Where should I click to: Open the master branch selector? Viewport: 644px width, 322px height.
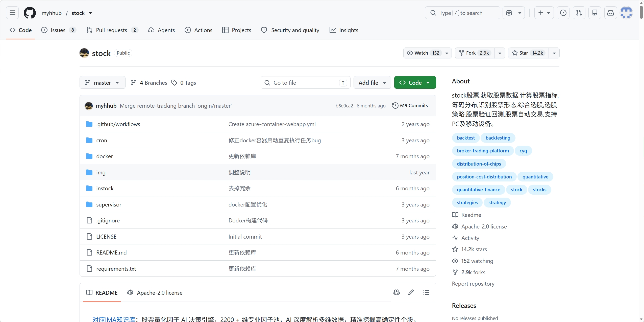103,82
